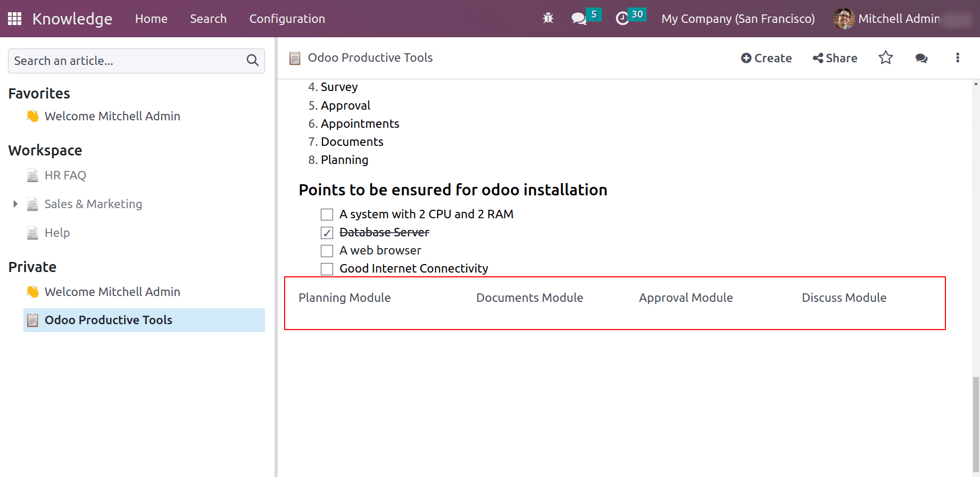Open the Home menu
980x477 pixels.
click(x=151, y=19)
